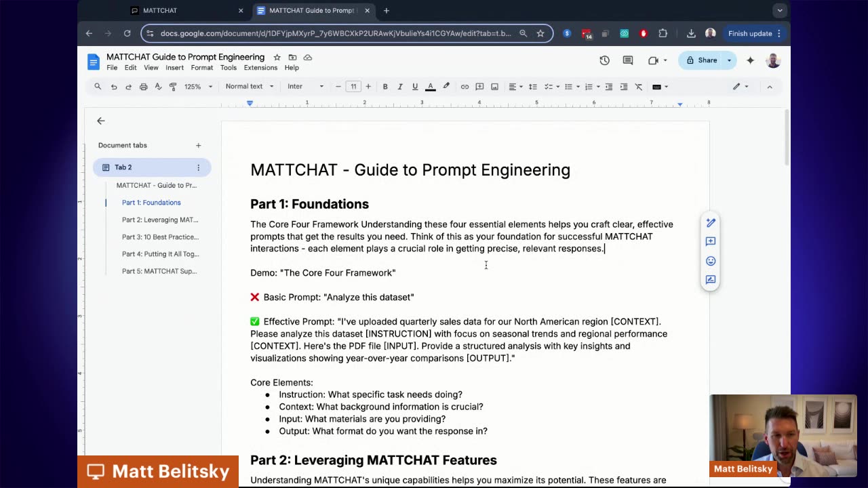Open the text color picker
Screen dimensions: 868x488
pos(430,87)
